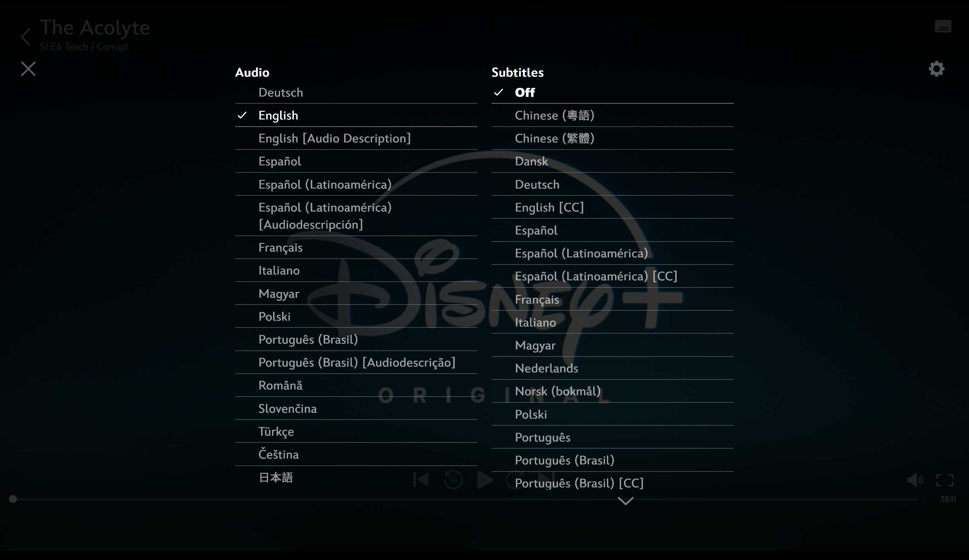Click close X button overlay
Image resolution: width=969 pixels, height=560 pixels.
(x=28, y=69)
